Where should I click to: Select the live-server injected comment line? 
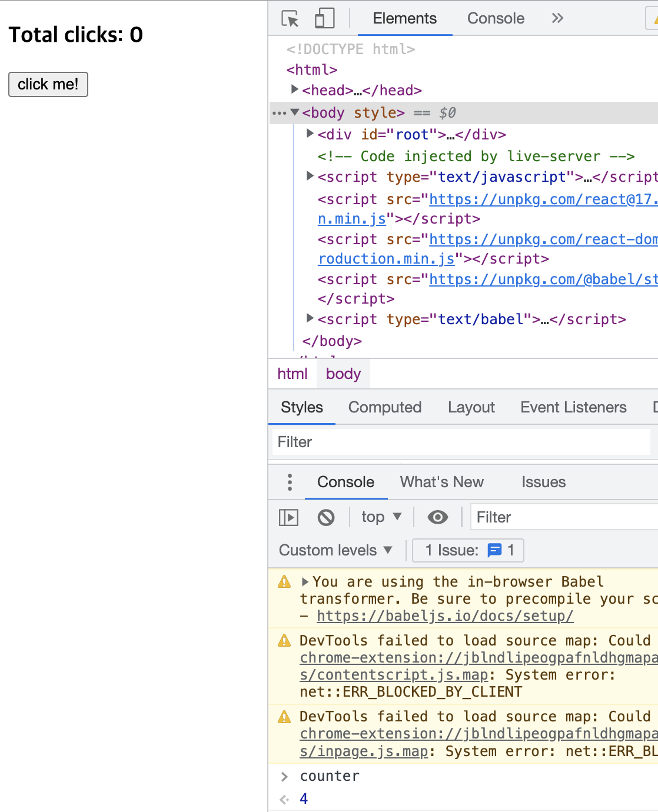(476, 156)
